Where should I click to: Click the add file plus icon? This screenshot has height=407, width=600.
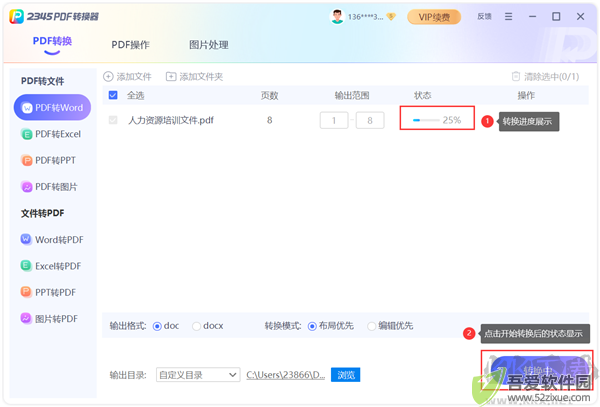[x=108, y=77]
